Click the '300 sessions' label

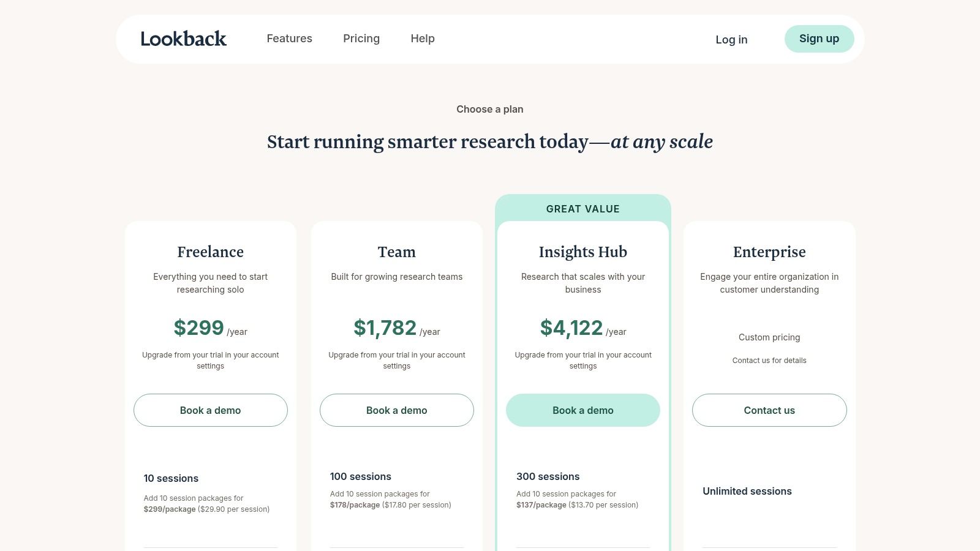pos(548,476)
